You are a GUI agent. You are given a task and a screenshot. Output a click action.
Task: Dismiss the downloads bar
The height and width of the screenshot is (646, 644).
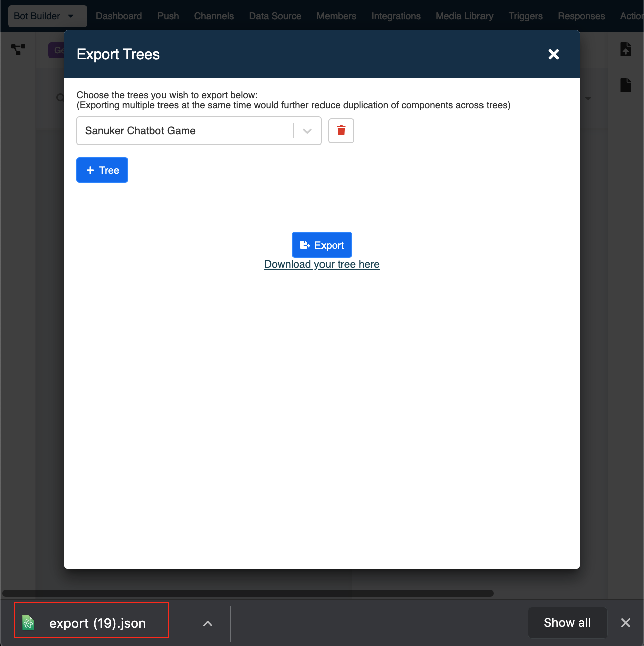(625, 623)
